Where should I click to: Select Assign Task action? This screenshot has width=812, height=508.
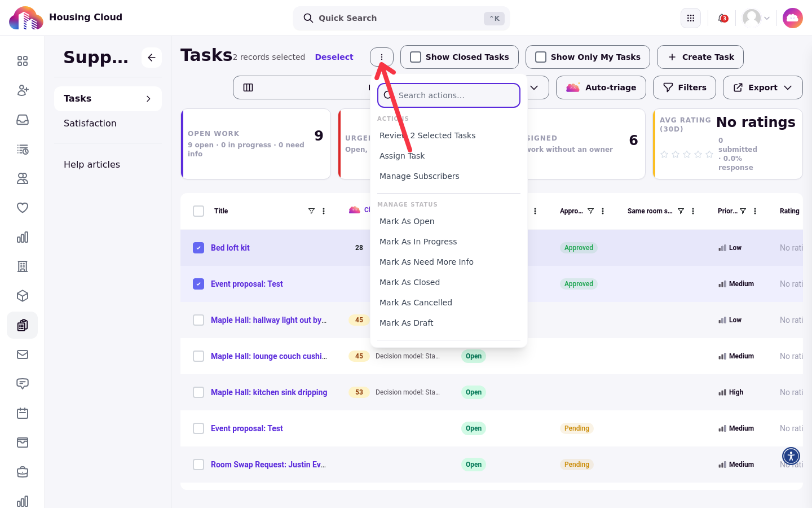[402, 156]
